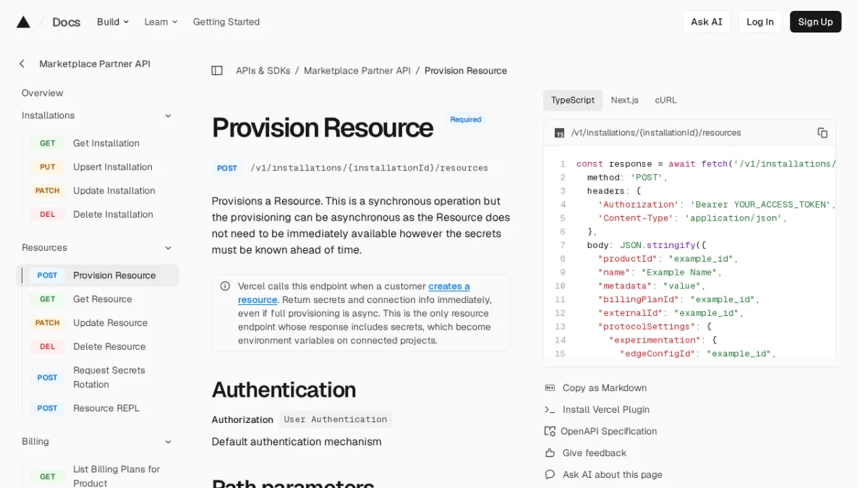Open Get Resource sidebar item
868x488 pixels.
coord(97,299)
